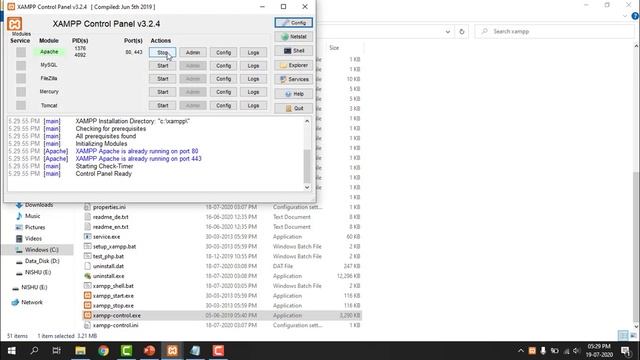Click the Search xampp field in Explorer

pyautogui.click(x=554, y=31)
